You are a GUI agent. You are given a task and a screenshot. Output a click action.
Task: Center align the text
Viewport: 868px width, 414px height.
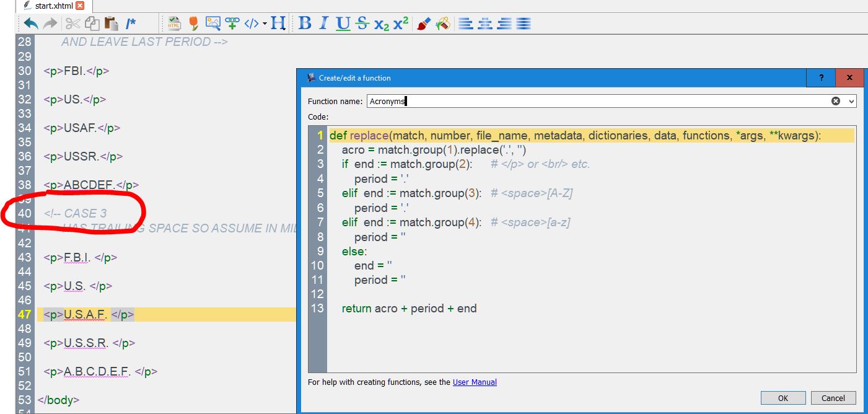pyautogui.click(x=485, y=24)
